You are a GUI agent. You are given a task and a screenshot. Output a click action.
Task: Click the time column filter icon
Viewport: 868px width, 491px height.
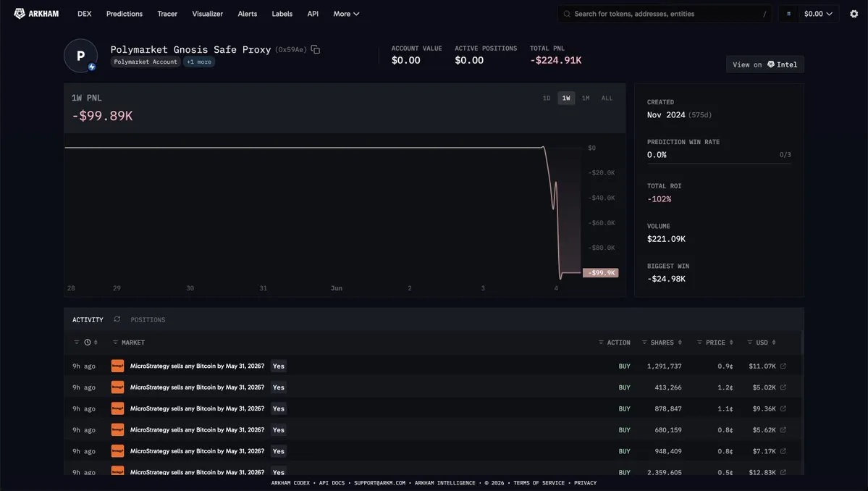pos(77,342)
